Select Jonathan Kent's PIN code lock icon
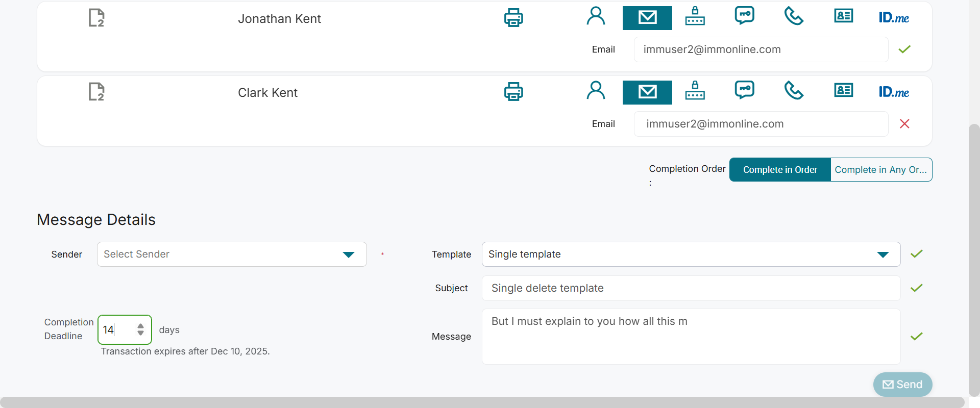 coord(695,16)
